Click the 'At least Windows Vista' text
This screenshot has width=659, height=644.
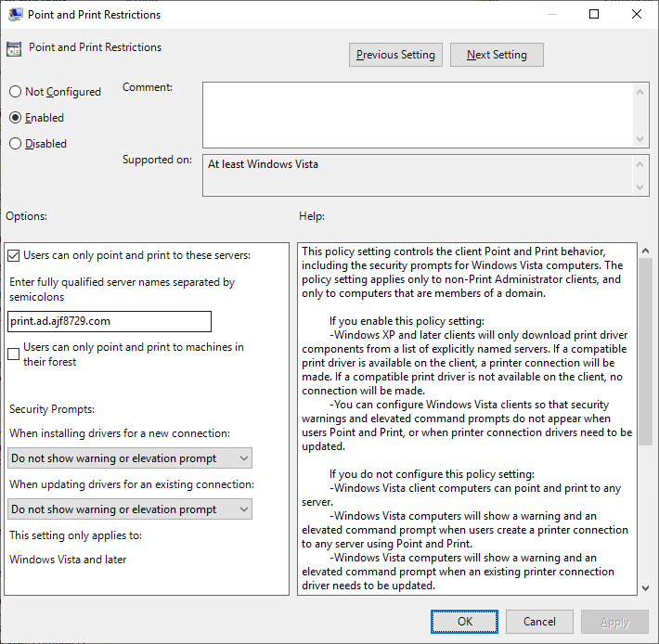(263, 164)
